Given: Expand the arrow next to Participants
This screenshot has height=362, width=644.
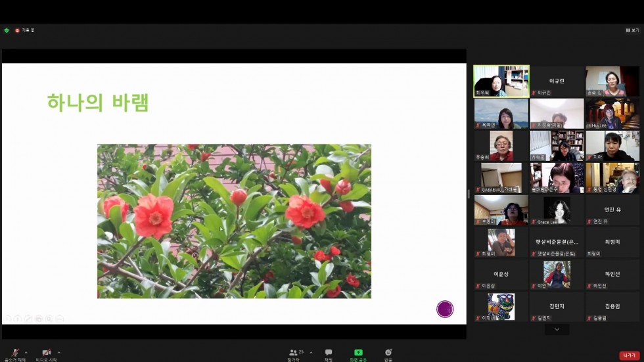Looking at the screenshot, I should tap(311, 352).
